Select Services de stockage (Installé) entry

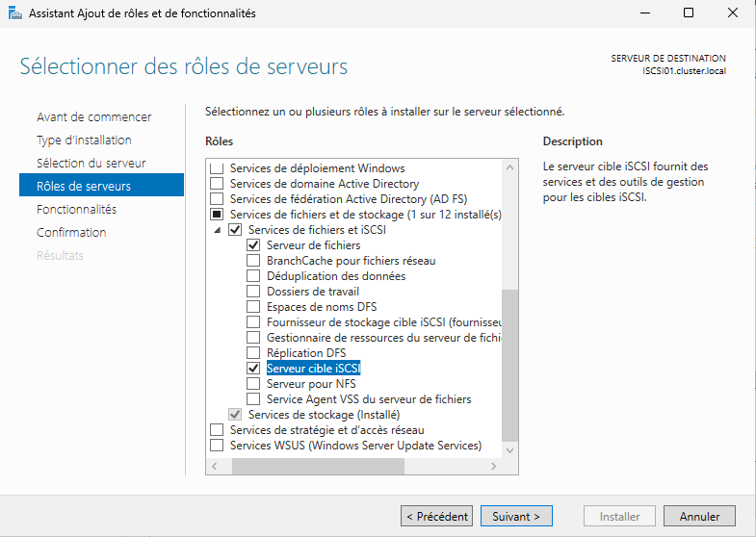click(x=317, y=415)
